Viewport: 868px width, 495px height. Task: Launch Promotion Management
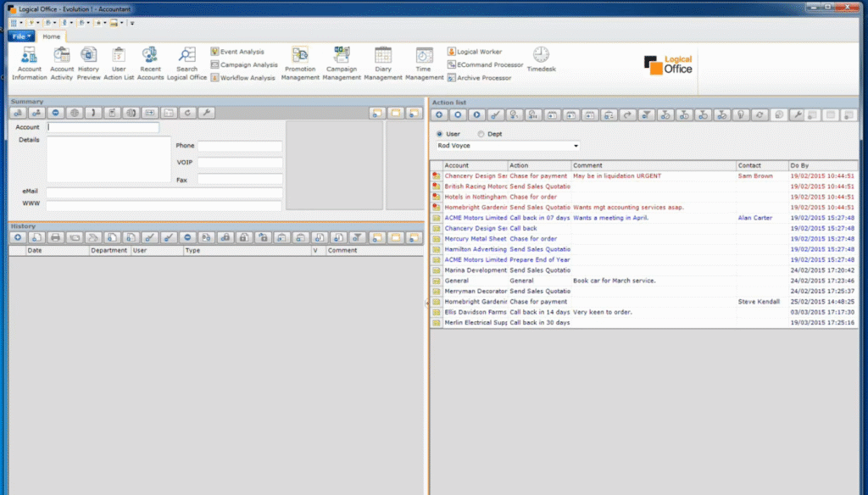(300, 64)
